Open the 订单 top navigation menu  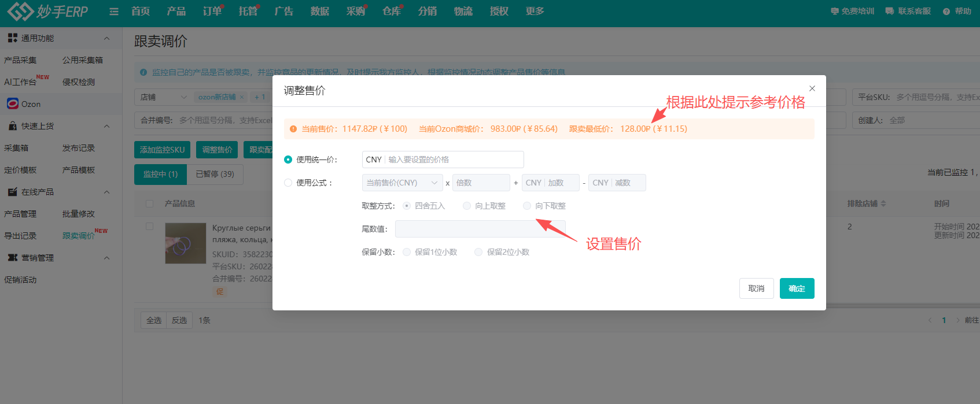tap(212, 11)
